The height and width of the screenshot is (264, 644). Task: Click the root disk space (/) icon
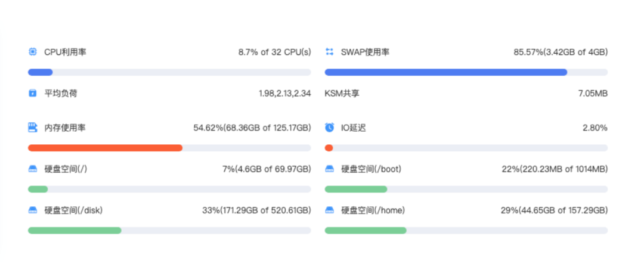[x=32, y=169]
